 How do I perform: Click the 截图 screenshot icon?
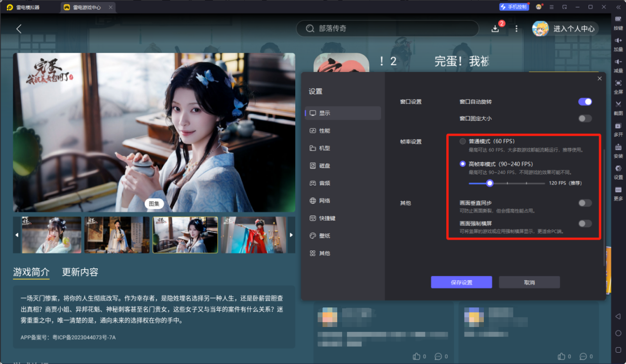click(x=618, y=108)
